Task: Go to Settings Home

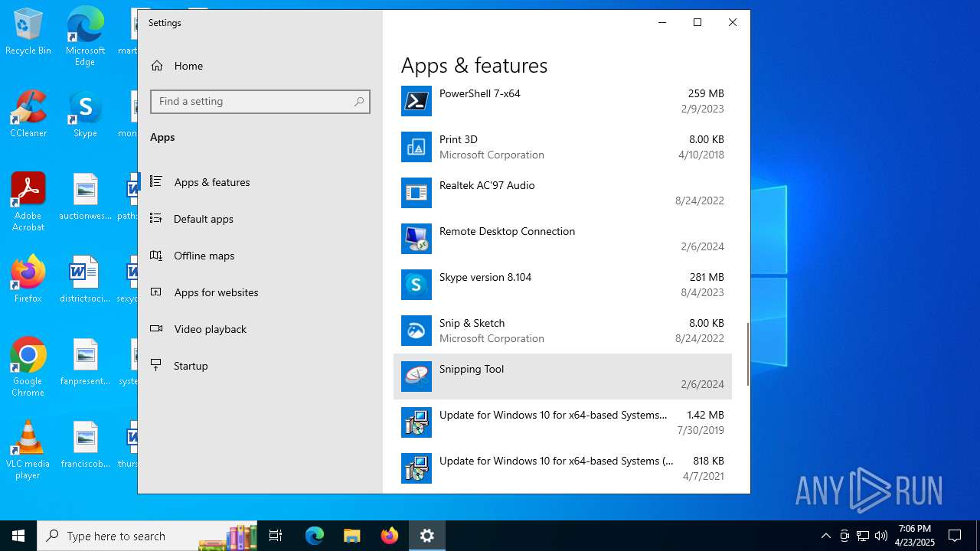Action: coord(260,66)
